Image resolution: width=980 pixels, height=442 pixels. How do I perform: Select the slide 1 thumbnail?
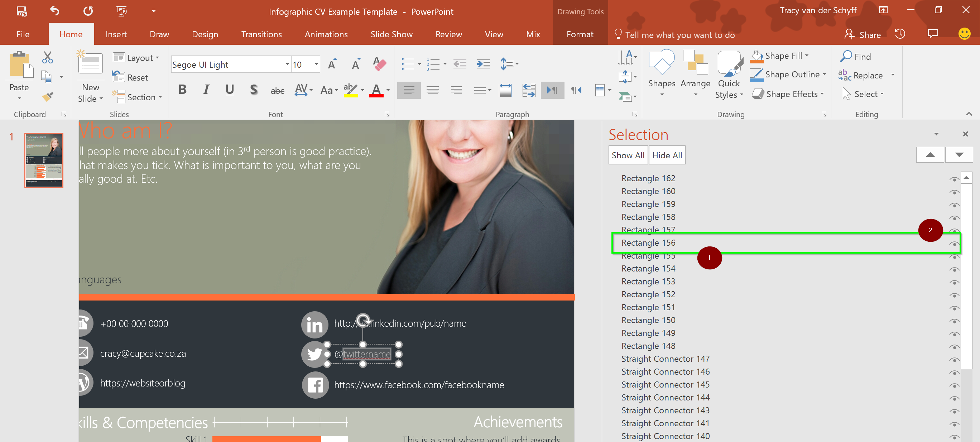click(44, 160)
